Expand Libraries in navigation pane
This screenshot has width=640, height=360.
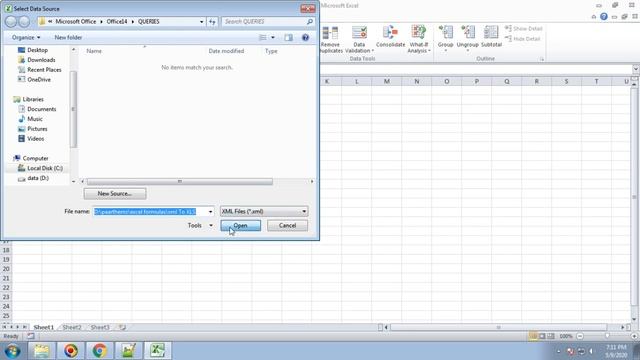point(28,99)
